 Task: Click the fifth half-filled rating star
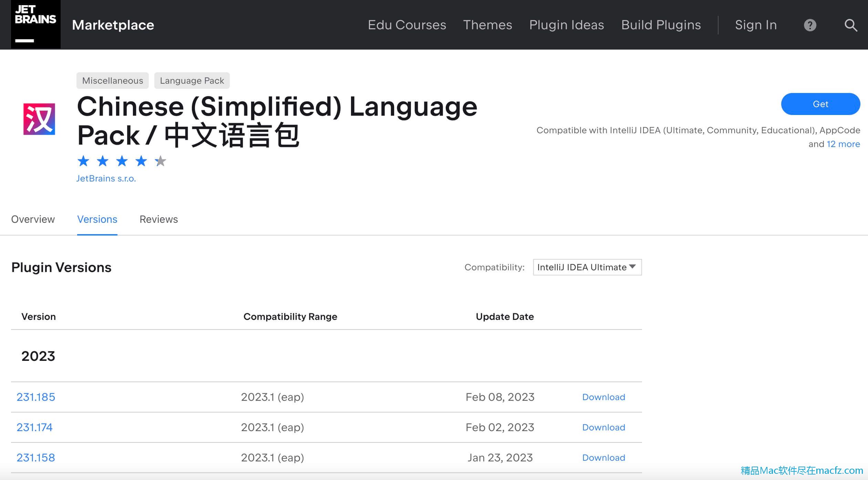pos(161,161)
